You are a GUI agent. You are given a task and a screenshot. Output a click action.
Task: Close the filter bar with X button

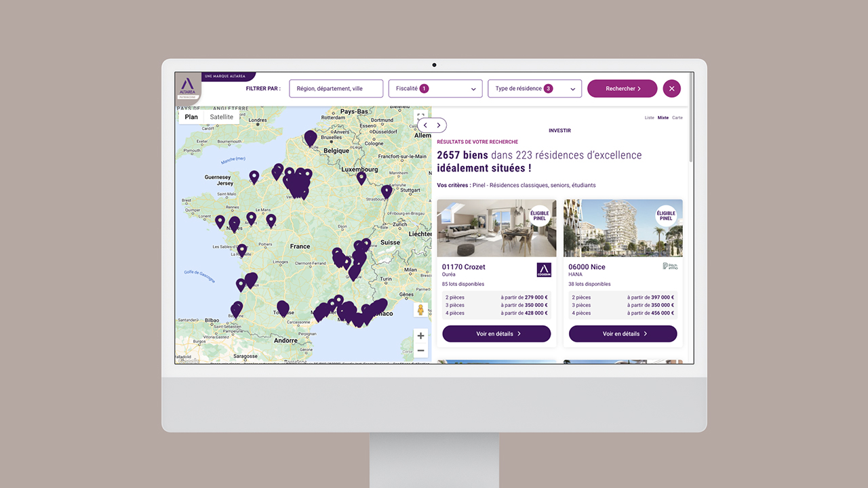click(x=671, y=89)
